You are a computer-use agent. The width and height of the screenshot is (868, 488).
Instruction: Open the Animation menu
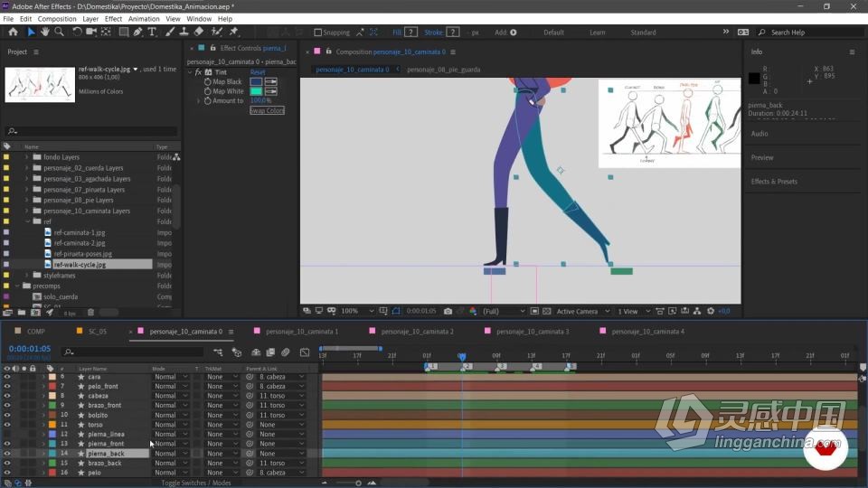click(144, 19)
